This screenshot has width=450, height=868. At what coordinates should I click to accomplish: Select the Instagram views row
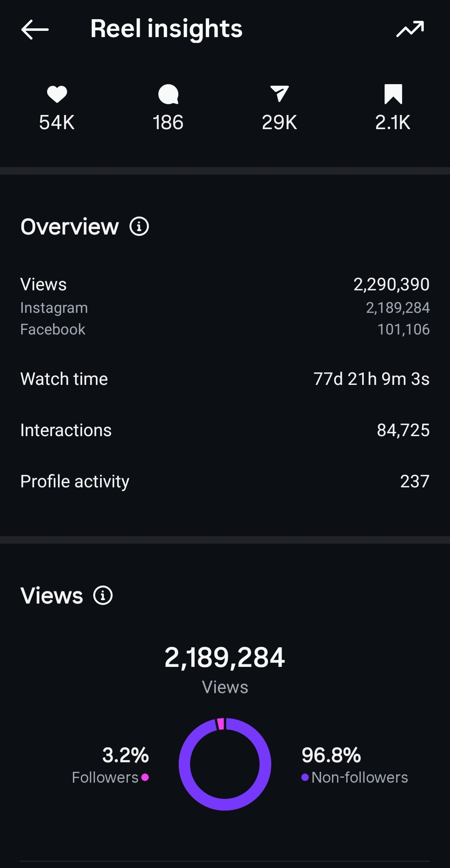(x=225, y=308)
